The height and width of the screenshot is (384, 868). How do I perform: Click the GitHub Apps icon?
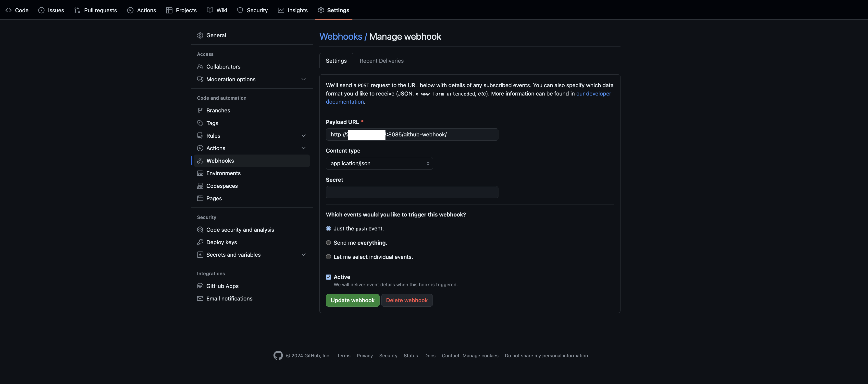[200, 286]
